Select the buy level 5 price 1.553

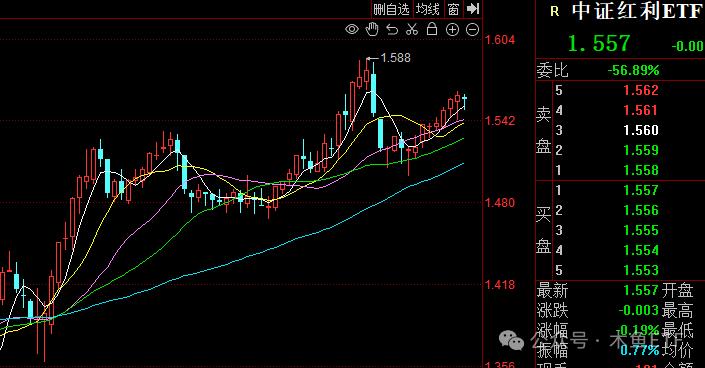click(x=641, y=270)
